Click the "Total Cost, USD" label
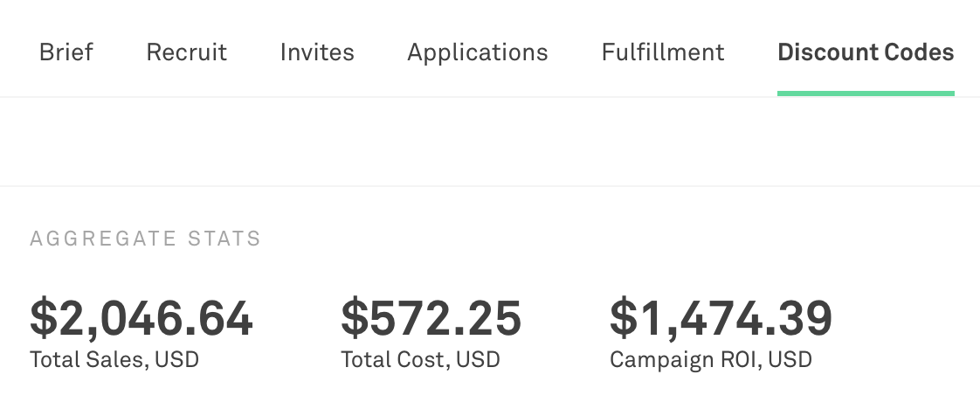 point(420,359)
